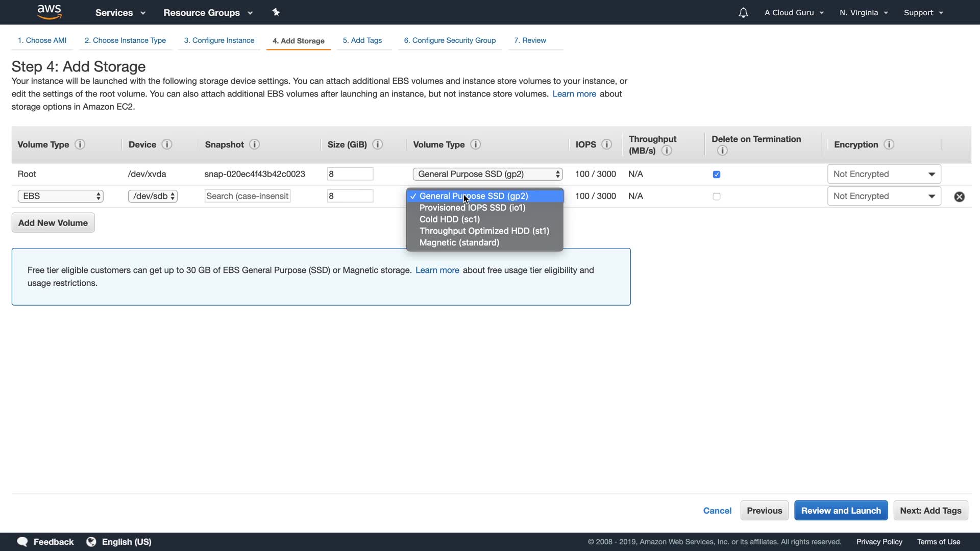This screenshot has width=980, height=551.
Task: Click info icon next to Snapshot header
Action: (254, 144)
